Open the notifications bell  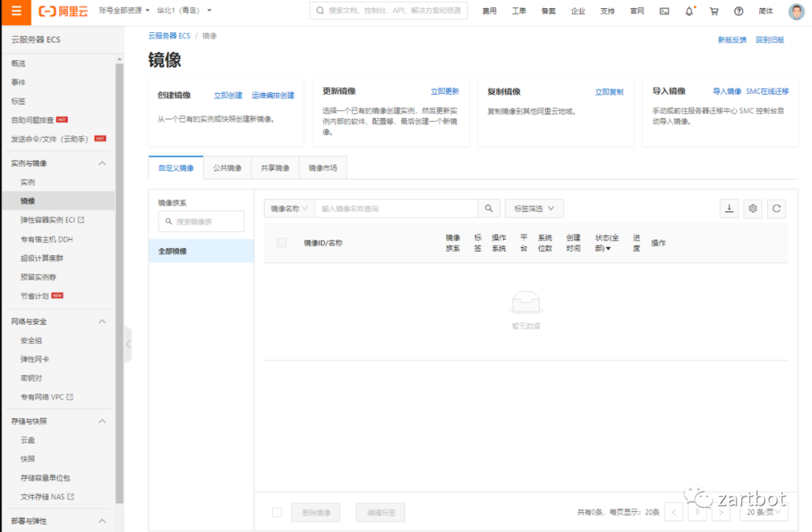tap(689, 11)
